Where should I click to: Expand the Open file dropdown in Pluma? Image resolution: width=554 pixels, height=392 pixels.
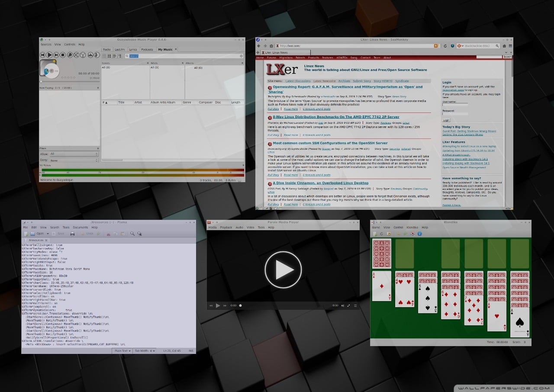coord(48,234)
